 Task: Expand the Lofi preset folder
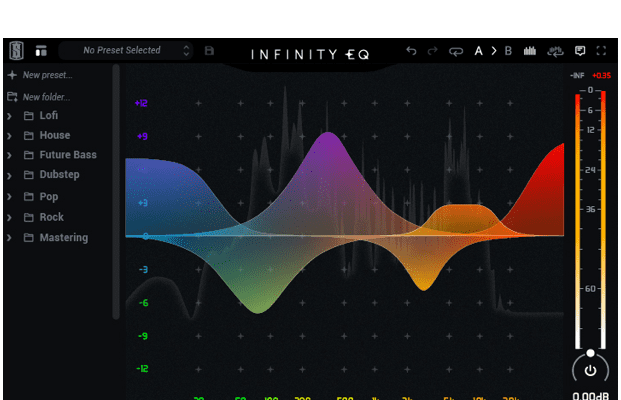click(10, 116)
